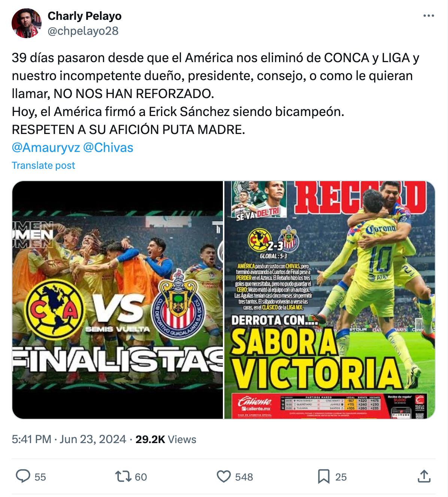The height and width of the screenshot is (497, 448).
Task: Open the @Chivas mention
Action: [x=108, y=147]
